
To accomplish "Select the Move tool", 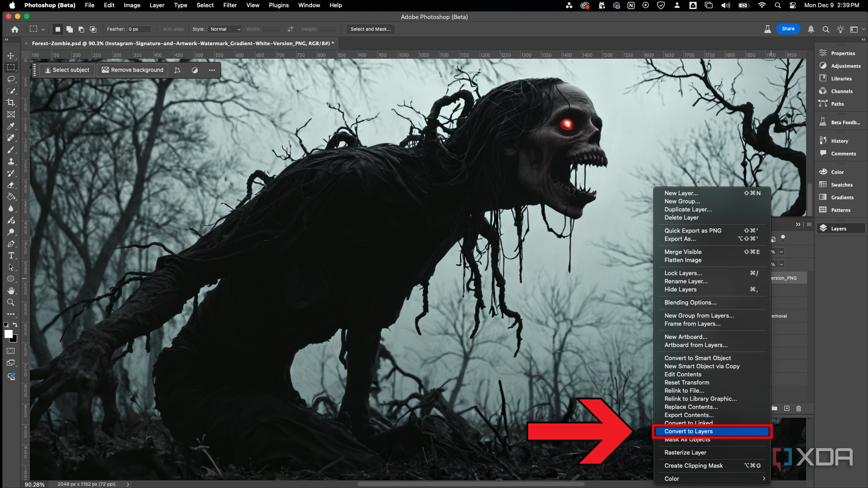I will tap(11, 56).
